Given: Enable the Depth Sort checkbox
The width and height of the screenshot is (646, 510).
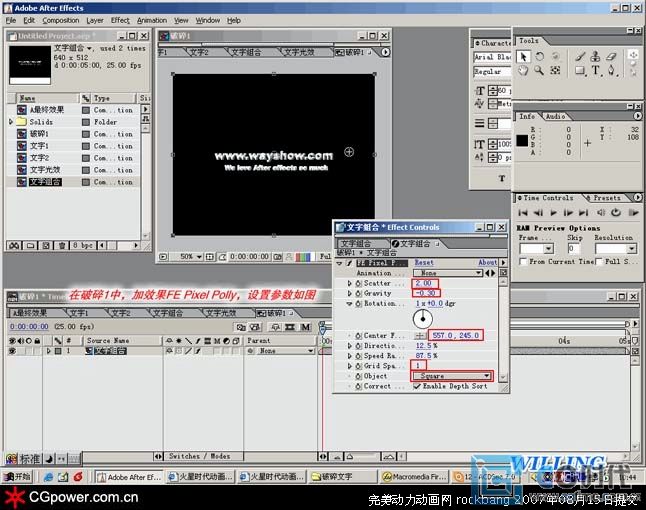Looking at the screenshot, I should pos(417,386).
